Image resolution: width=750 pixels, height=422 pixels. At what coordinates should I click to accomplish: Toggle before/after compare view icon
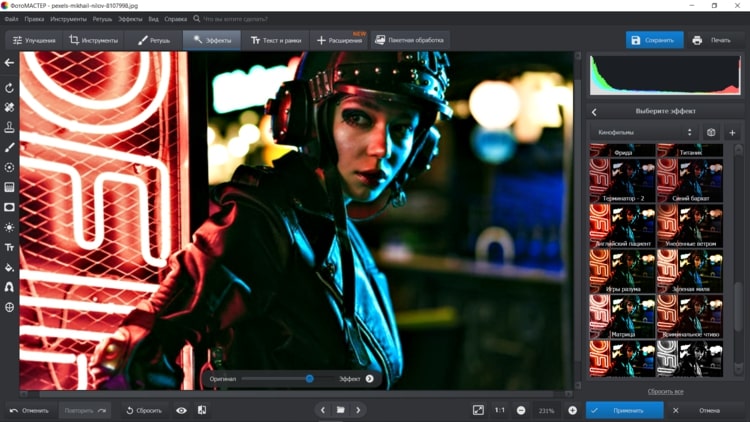coord(202,410)
